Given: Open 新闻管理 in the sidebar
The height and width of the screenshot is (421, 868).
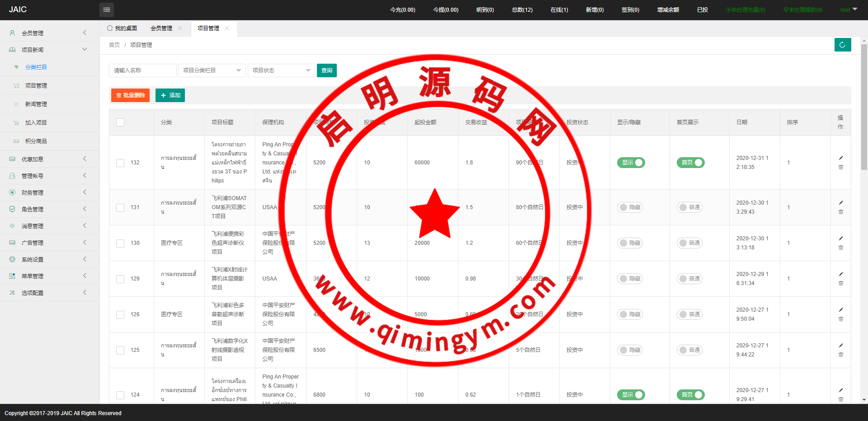Looking at the screenshot, I should 36,104.
